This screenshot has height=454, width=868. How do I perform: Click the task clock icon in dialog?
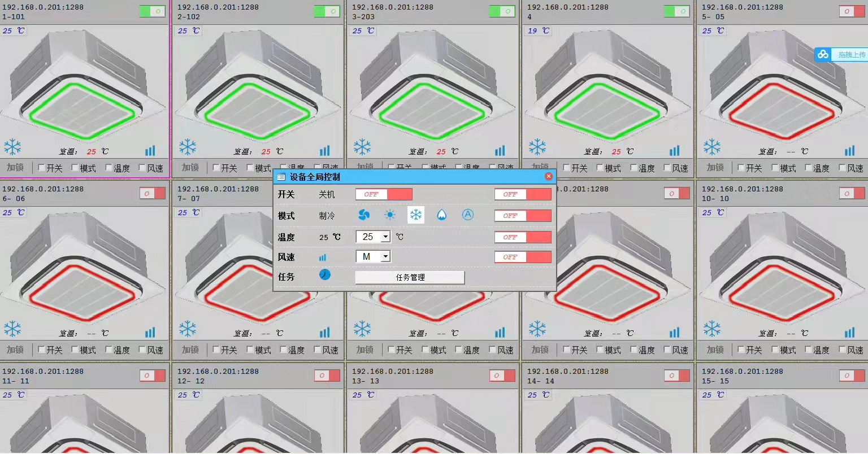point(325,275)
